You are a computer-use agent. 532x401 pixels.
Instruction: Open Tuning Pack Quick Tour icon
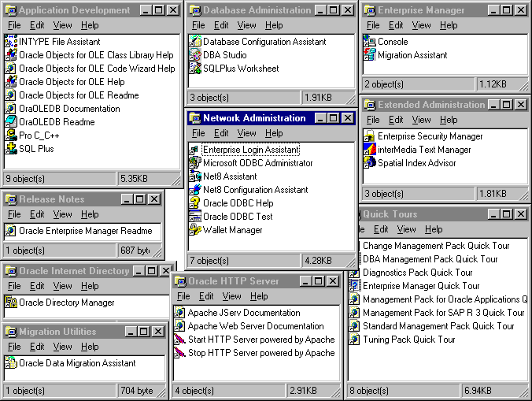[355, 340]
